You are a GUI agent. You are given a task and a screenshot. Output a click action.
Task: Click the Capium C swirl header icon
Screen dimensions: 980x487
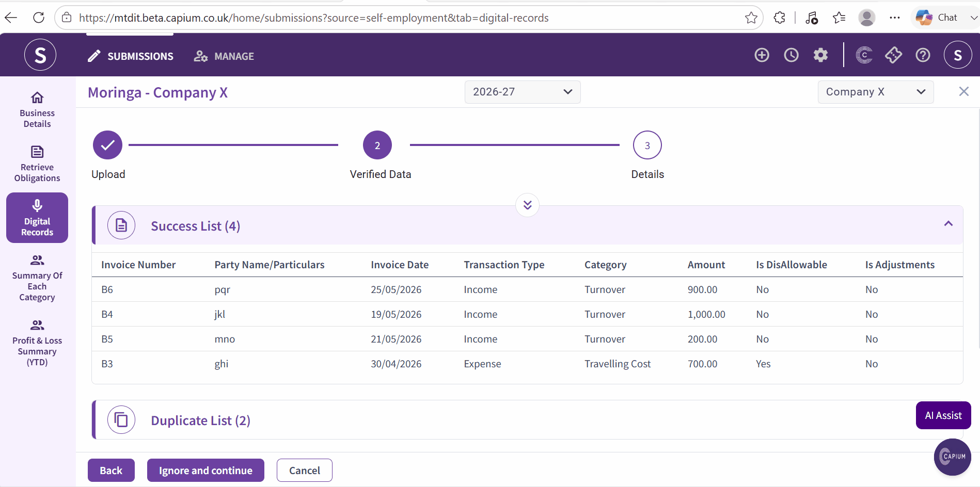(x=864, y=55)
